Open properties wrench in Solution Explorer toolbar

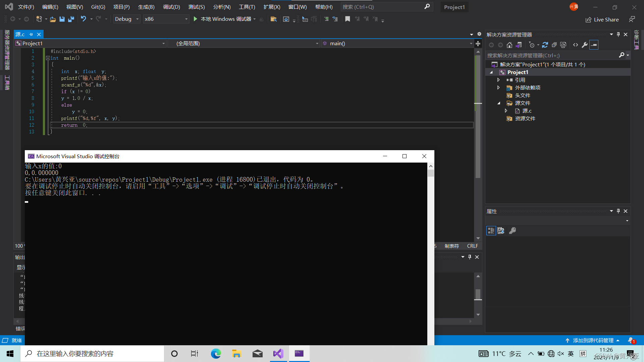coord(585,45)
